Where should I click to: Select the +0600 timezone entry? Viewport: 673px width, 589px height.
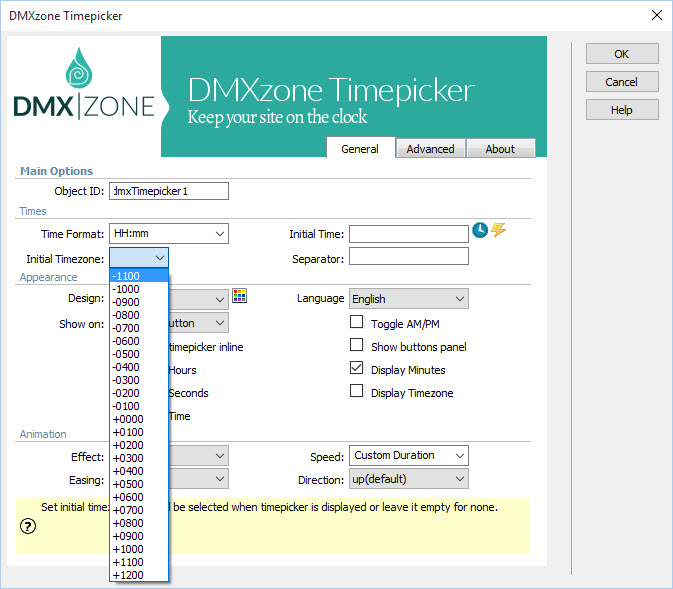(x=139, y=497)
